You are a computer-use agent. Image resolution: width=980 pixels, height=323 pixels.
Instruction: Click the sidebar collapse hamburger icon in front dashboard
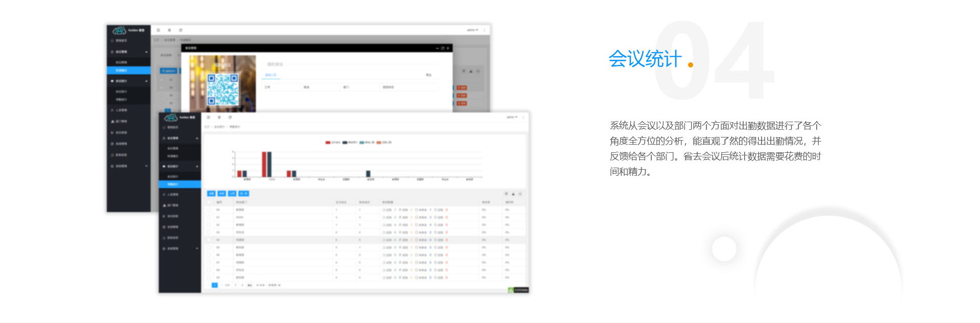click(208, 117)
